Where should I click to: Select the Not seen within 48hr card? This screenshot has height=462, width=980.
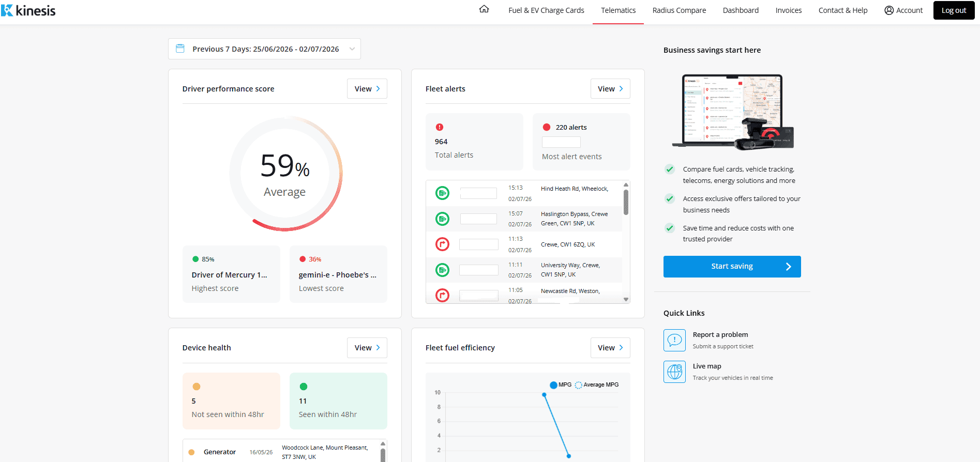tap(231, 401)
